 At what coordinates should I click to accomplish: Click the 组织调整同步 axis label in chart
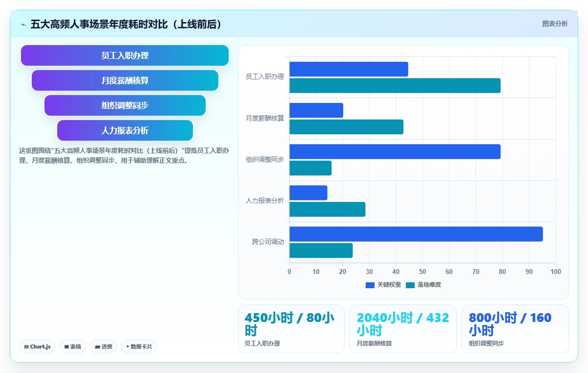coord(265,159)
